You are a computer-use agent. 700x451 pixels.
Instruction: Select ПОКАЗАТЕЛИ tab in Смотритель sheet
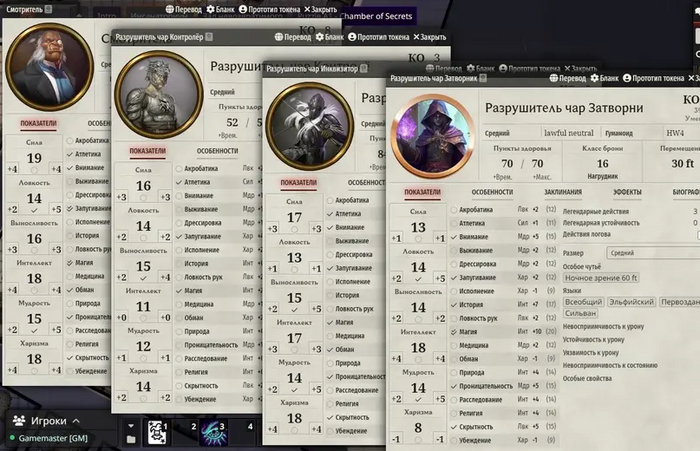point(38,123)
